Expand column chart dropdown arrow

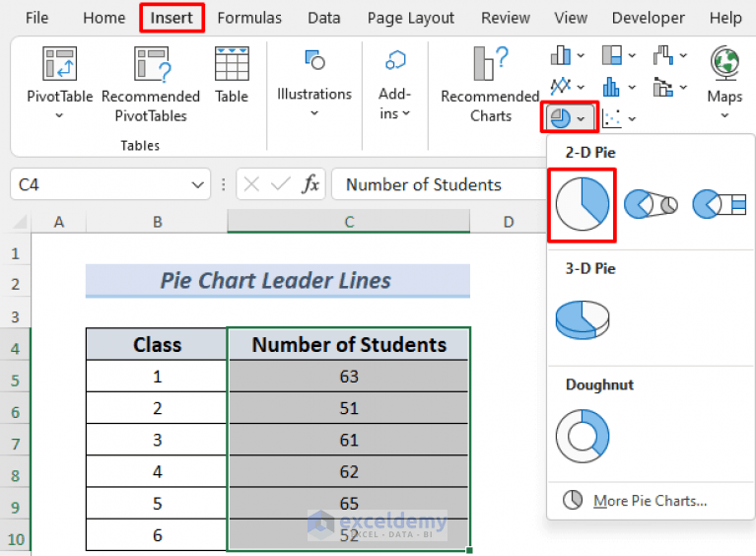pos(581,55)
